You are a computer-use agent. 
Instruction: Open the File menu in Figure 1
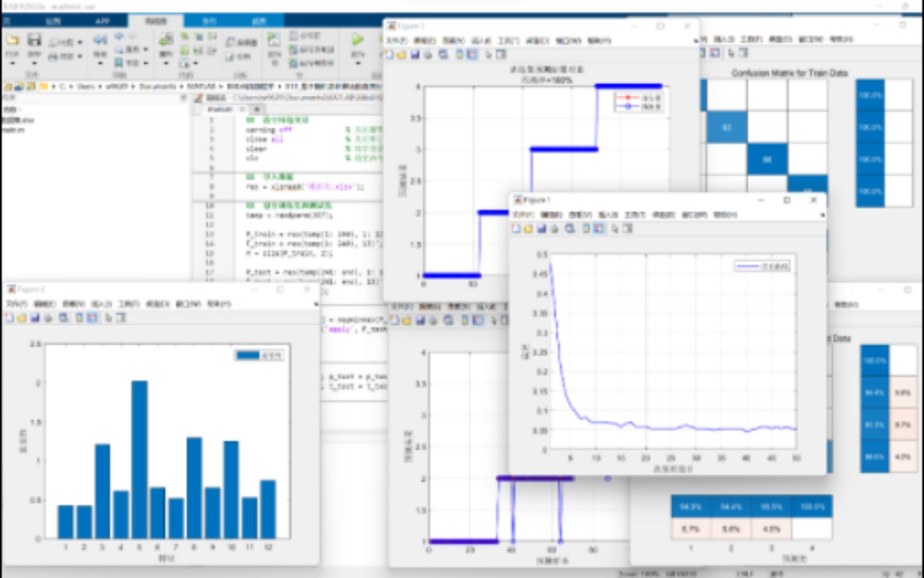(x=523, y=215)
